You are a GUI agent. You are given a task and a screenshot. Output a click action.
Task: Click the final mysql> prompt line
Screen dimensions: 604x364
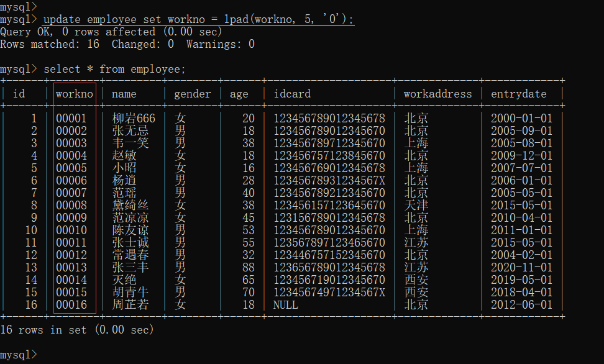coord(19,354)
